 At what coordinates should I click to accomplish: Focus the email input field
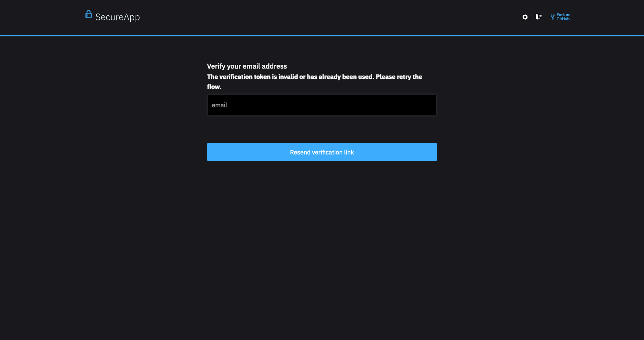pos(322,105)
